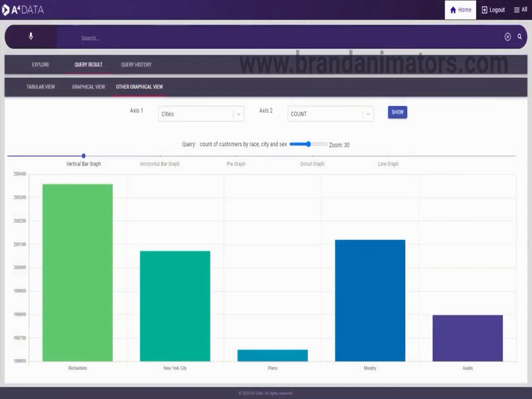Switch to Graphical View

coord(88,87)
